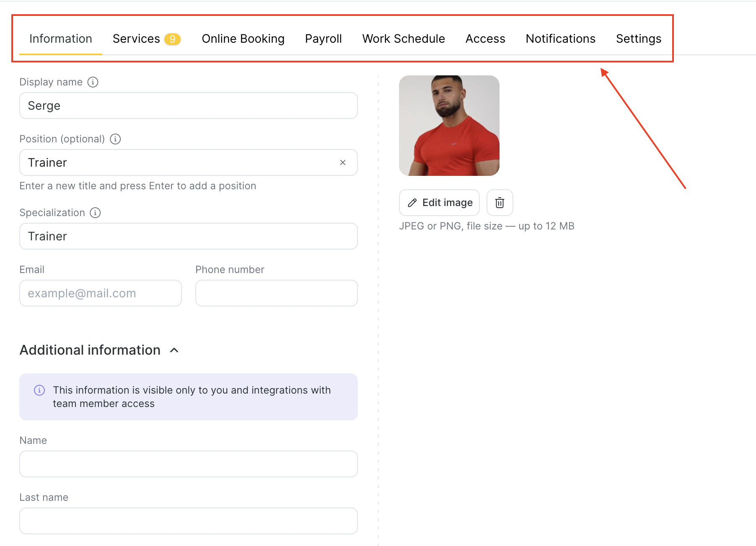
Task: Open the Position dropdown field
Action: (180, 162)
